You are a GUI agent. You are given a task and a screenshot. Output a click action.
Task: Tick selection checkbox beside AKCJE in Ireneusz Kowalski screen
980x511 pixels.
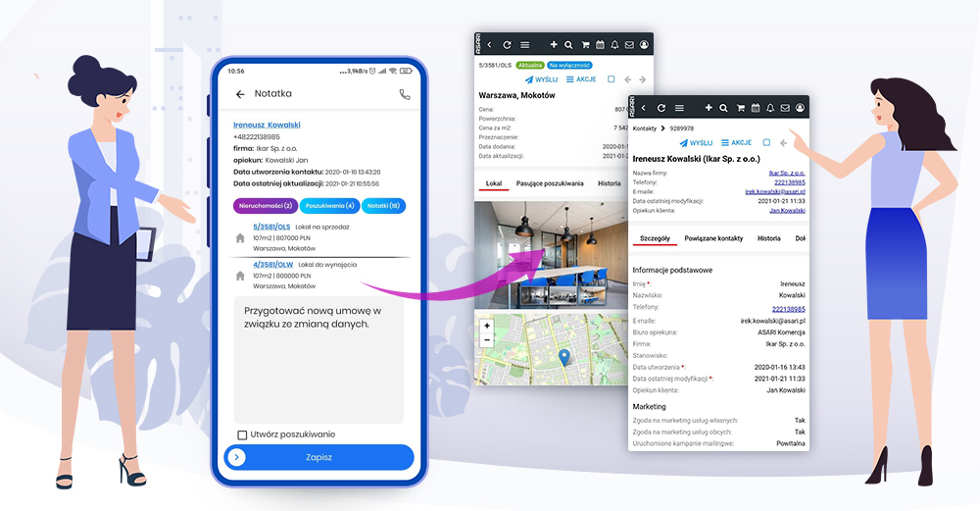coord(767,142)
